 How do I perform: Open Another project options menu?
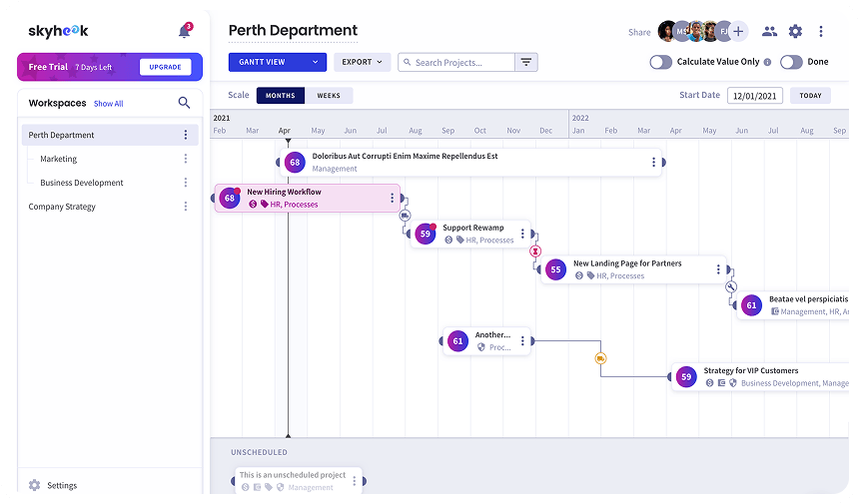point(522,341)
